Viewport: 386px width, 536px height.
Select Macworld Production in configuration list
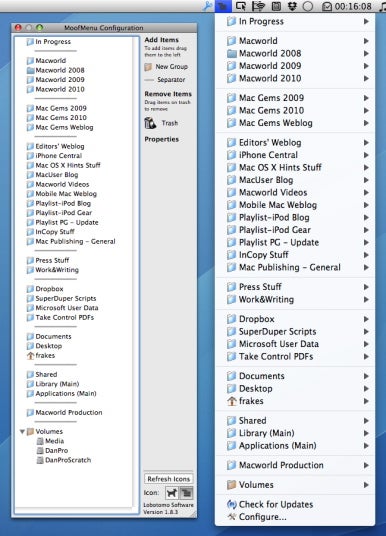(65, 413)
